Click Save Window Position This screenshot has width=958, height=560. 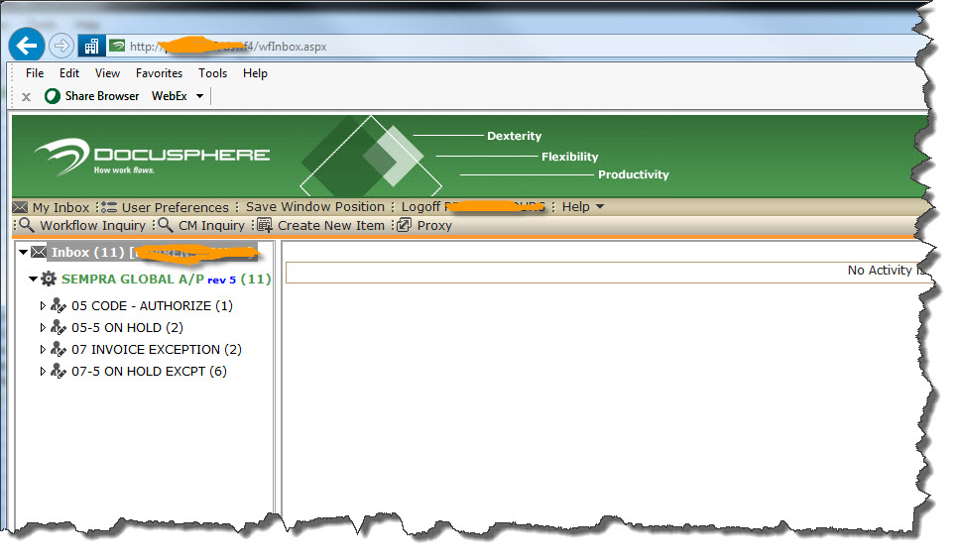coord(315,207)
